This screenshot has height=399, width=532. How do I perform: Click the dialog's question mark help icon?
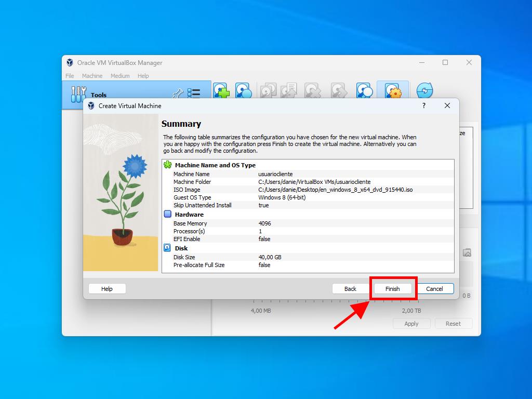424,105
